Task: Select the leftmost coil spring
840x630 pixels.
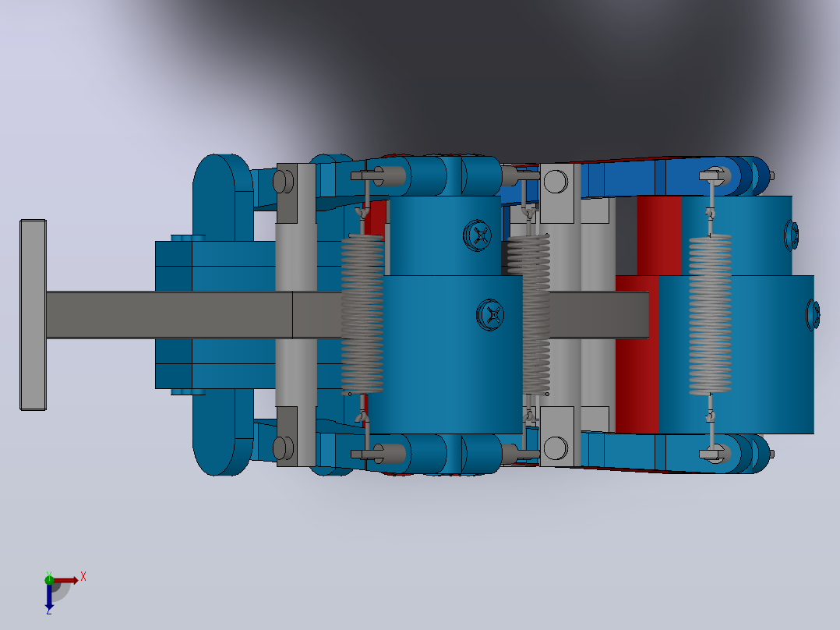Action: pyautogui.click(x=362, y=313)
